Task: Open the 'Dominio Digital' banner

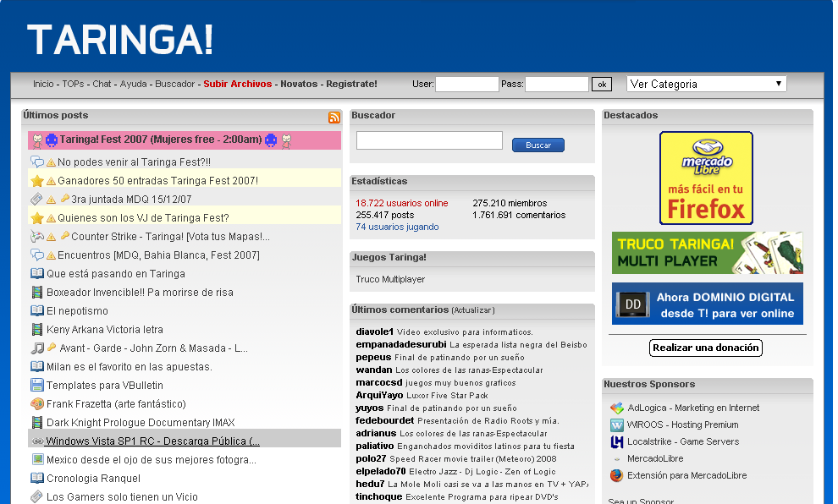Action: tap(707, 304)
